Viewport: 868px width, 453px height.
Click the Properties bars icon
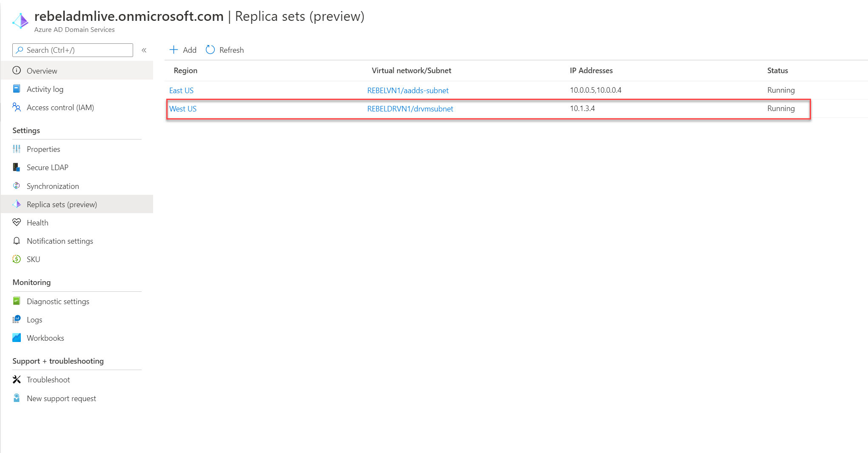17,149
